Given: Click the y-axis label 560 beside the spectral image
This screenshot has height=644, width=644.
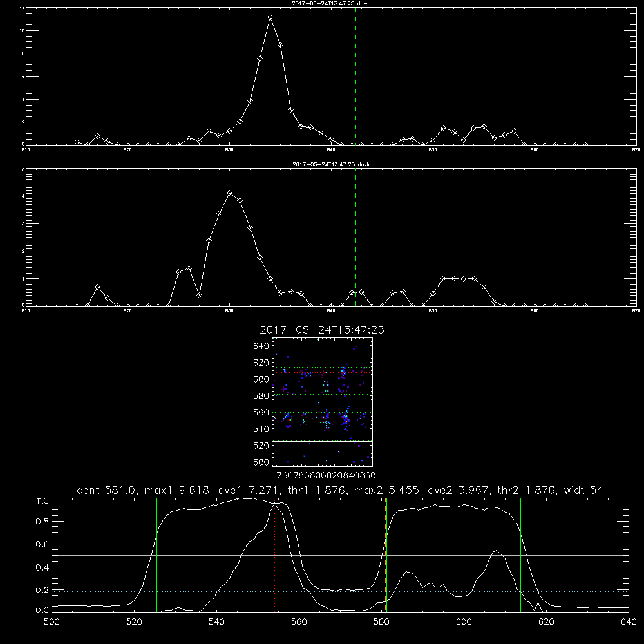Looking at the screenshot, I should pyautogui.click(x=261, y=412).
